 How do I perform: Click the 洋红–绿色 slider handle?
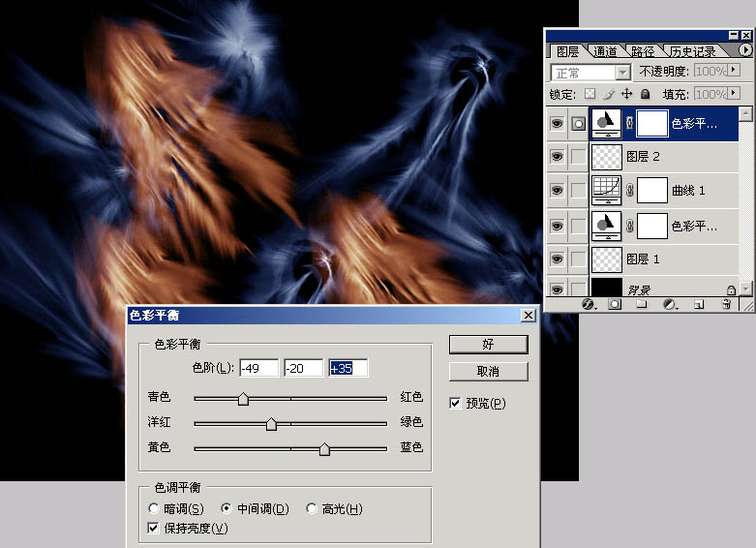point(271,424)
